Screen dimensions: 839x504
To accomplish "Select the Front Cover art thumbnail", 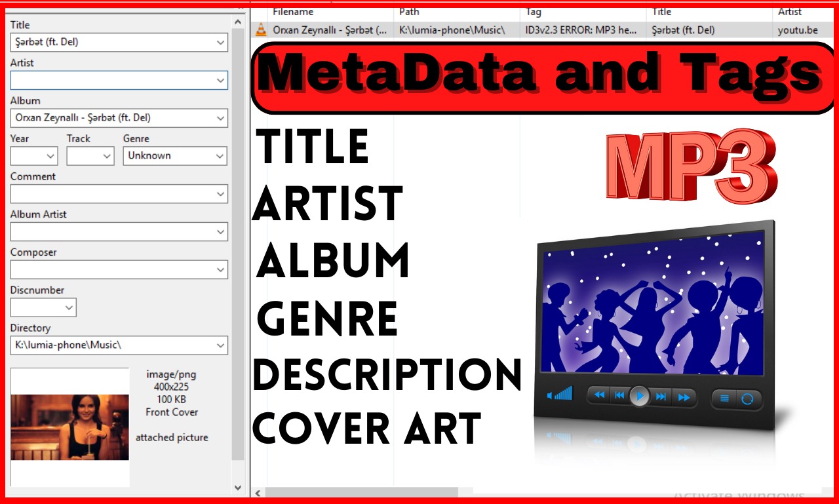I will 69,427.
